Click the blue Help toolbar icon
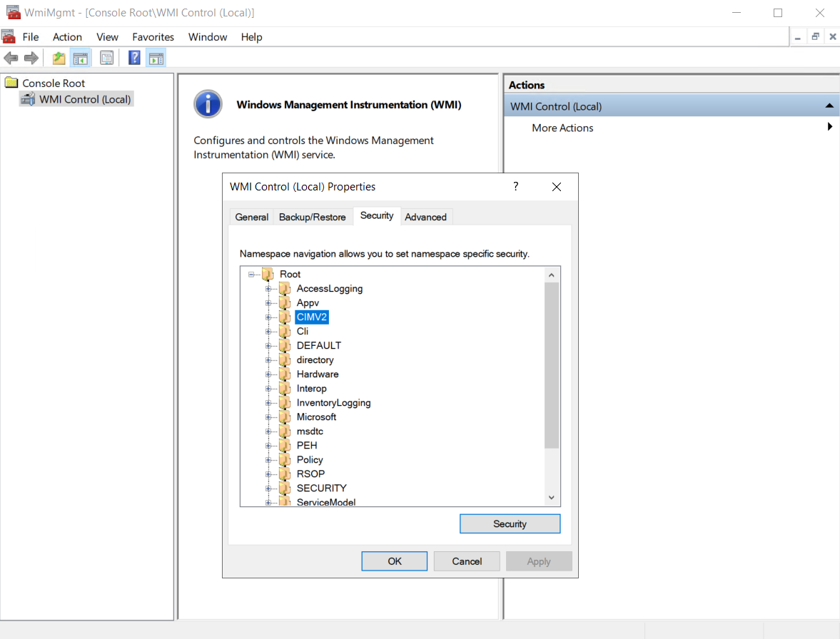 point(134,58)
